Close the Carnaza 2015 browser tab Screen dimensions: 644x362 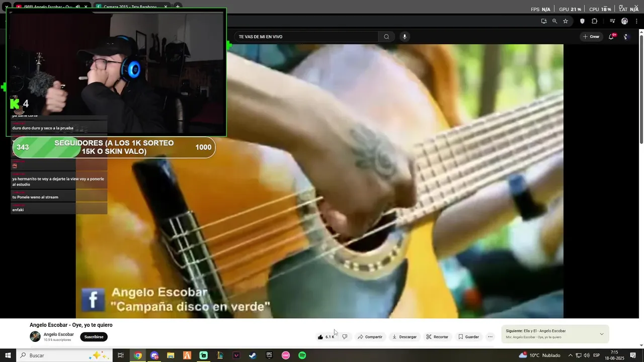[166, 7]
